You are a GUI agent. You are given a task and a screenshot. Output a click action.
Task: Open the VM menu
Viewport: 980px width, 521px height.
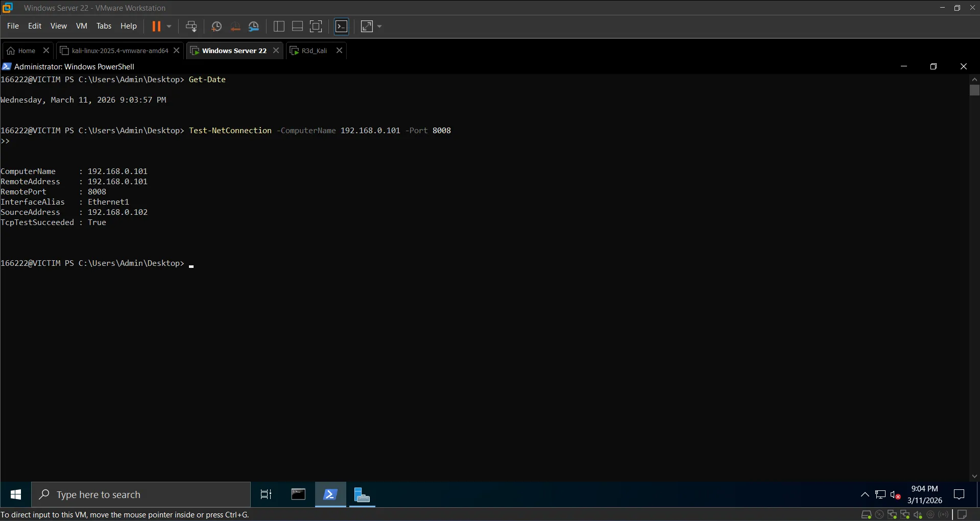tap(81, 26)
